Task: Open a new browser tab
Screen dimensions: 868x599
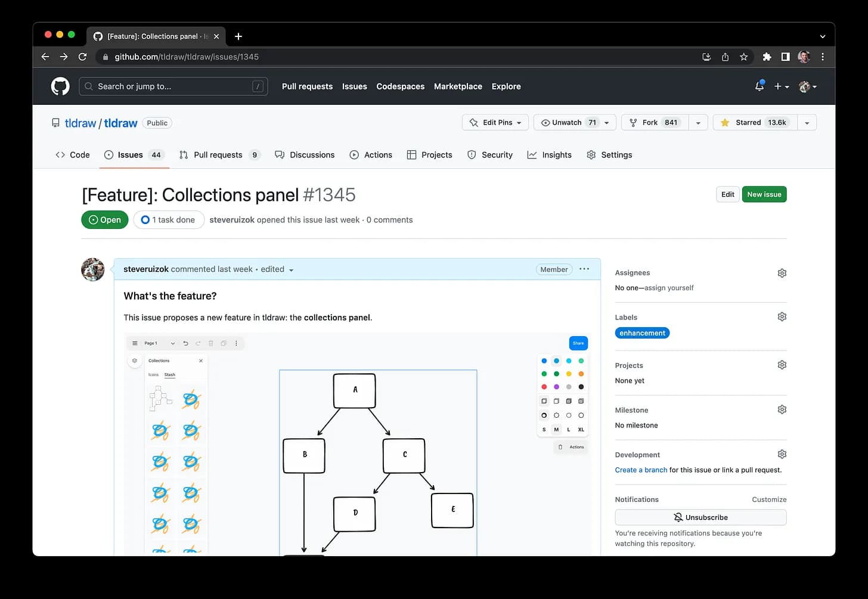Action: coord(238,36)
